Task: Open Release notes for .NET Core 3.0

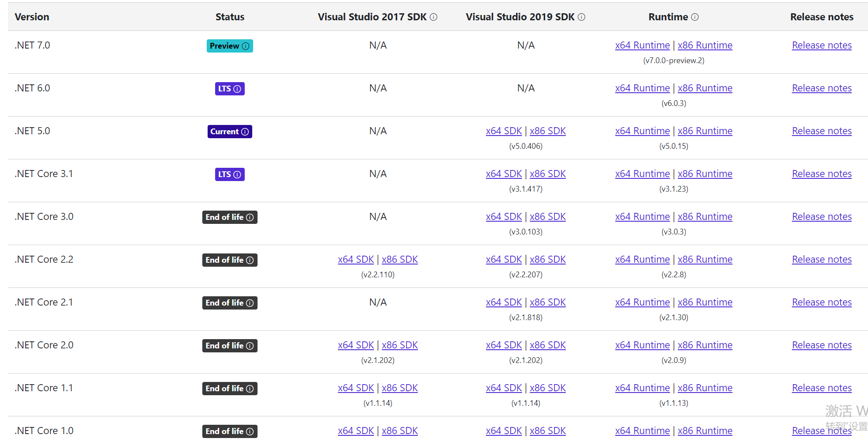Action: pos(822,216)
